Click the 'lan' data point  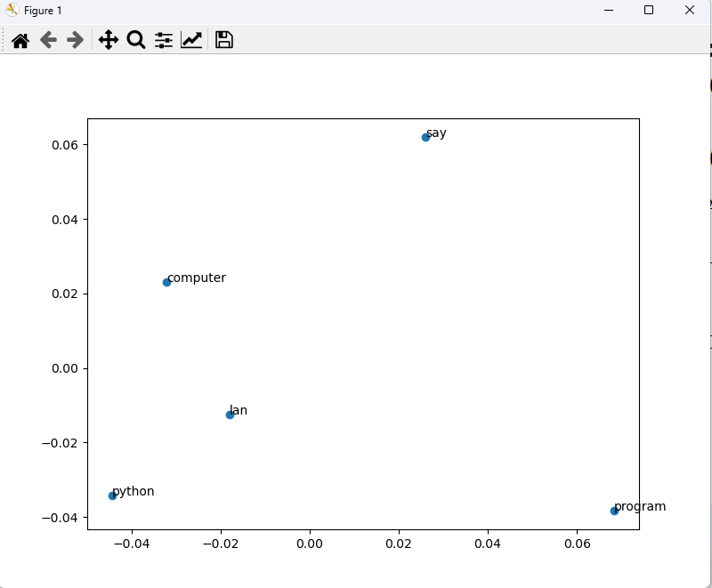[230, 415]
